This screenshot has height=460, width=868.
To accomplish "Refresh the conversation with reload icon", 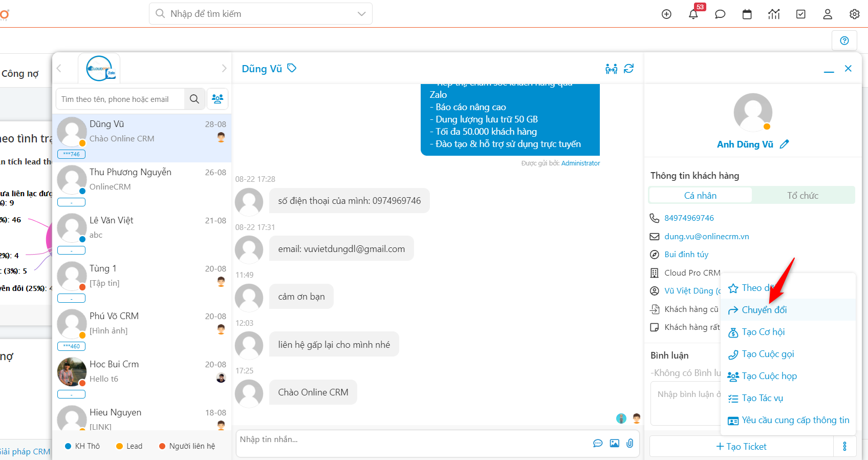I will coord(629,69).
